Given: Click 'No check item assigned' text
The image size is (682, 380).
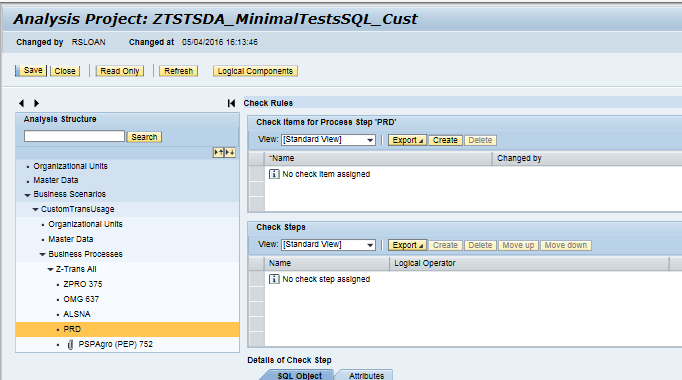Looking at the screenshot, I should pyautogui.click(x=326, y=174).
